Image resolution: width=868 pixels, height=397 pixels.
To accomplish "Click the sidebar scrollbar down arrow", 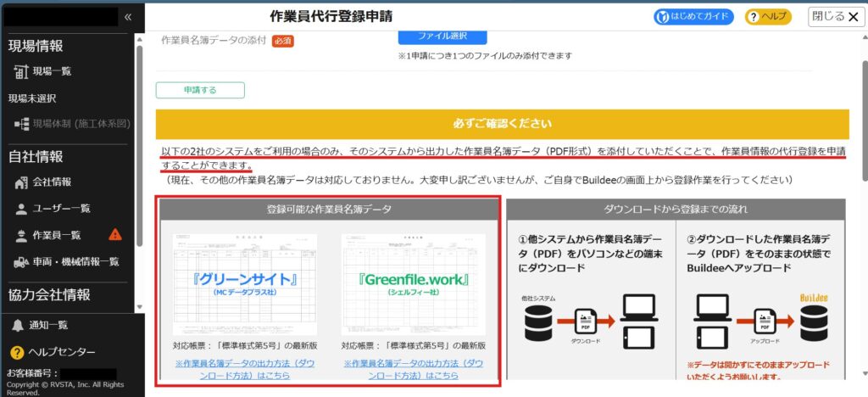I will tap(140, 307).
